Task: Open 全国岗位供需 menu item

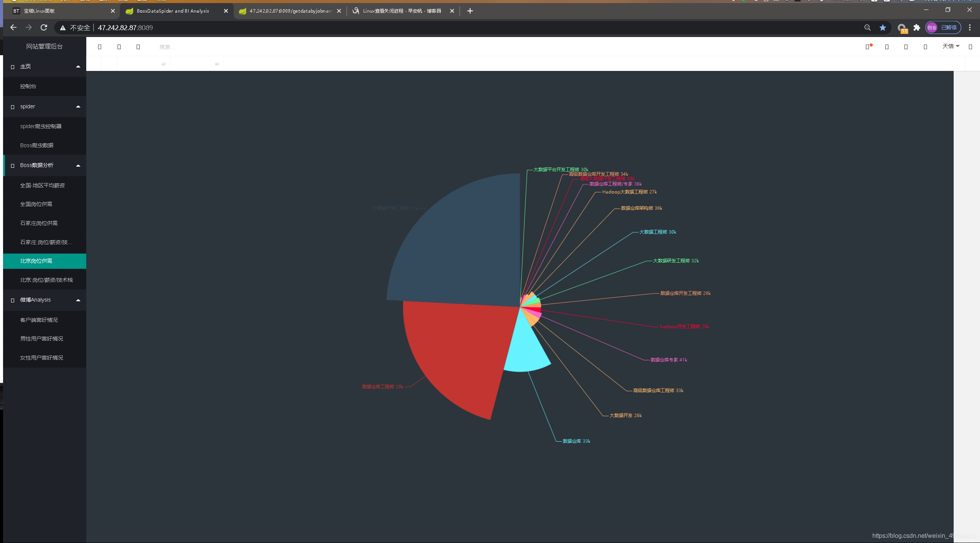Action: tap(36, 204)
